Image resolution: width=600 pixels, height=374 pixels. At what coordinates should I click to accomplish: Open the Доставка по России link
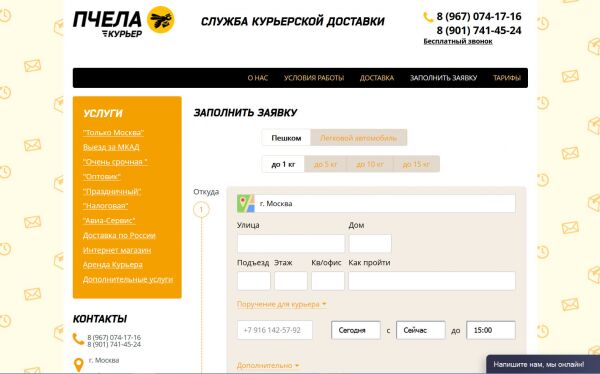[x=119, y=235]
